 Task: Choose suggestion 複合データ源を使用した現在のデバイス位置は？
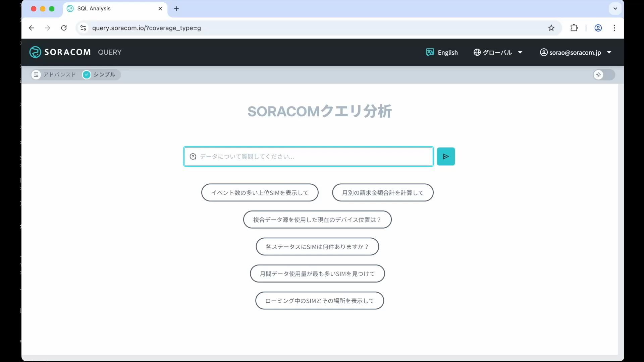click(317, 220)
